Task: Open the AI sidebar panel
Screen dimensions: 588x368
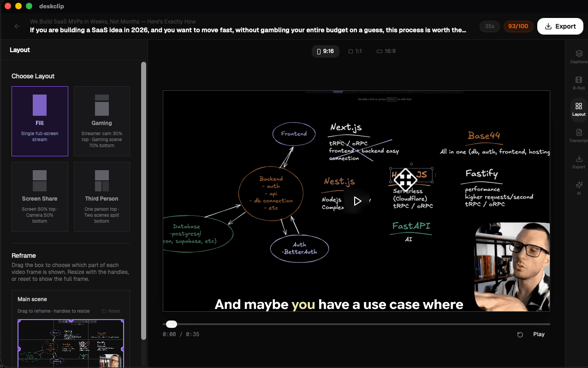Action: [579, 188]
